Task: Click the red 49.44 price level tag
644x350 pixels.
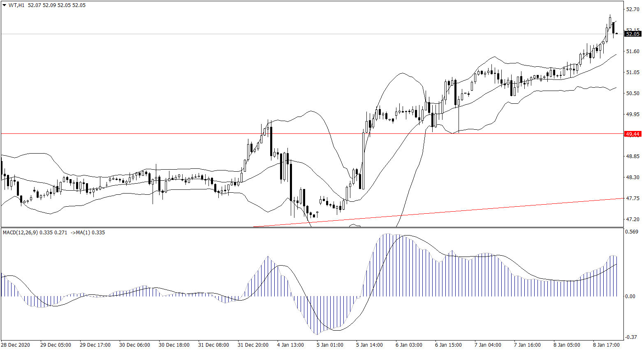Action: pos(632,134)
